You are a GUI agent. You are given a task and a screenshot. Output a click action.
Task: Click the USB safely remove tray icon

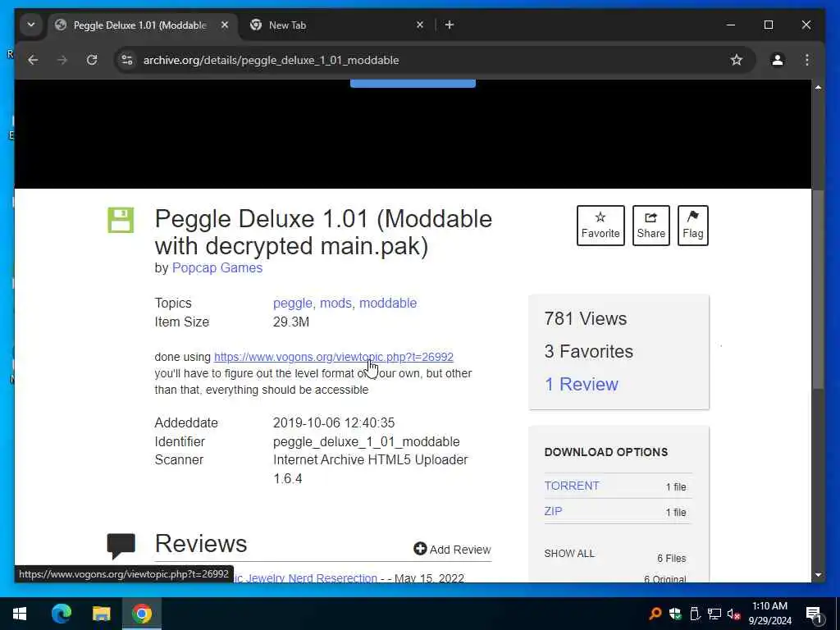coord(695,614)
